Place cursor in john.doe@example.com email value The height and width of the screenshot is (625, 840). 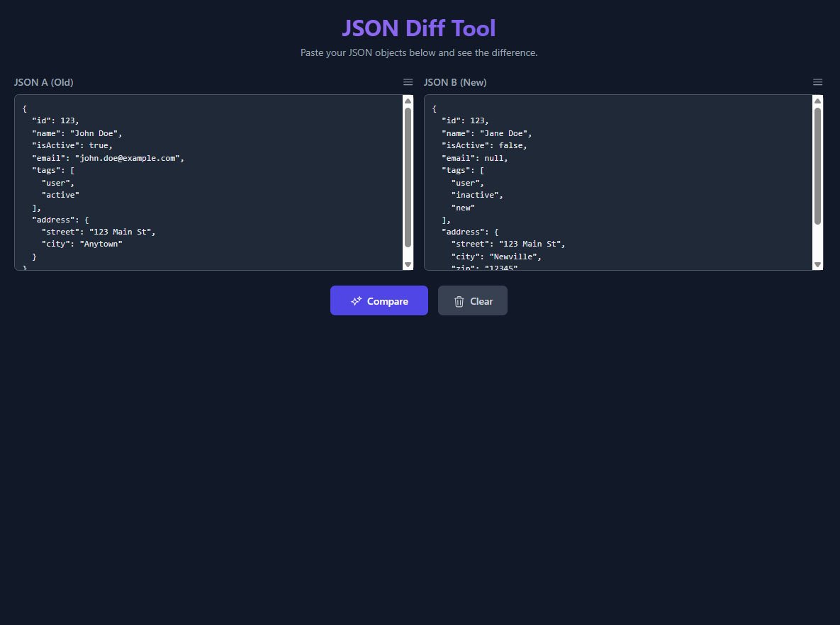128,158
